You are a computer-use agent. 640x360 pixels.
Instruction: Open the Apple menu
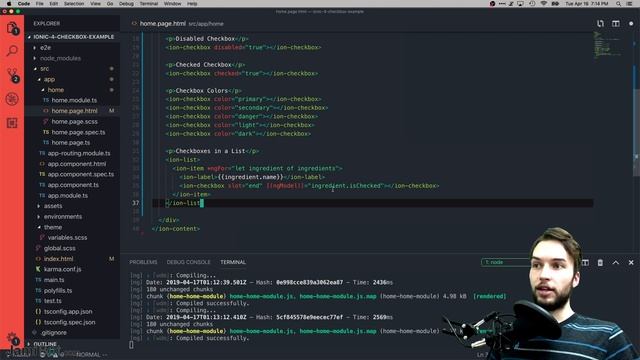pyautogui.click(x=9, y=4)
